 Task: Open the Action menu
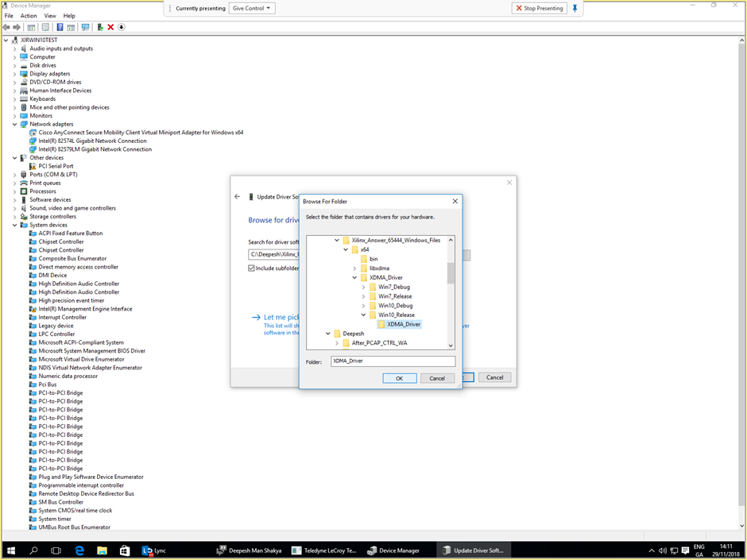(x=28, y=15)
